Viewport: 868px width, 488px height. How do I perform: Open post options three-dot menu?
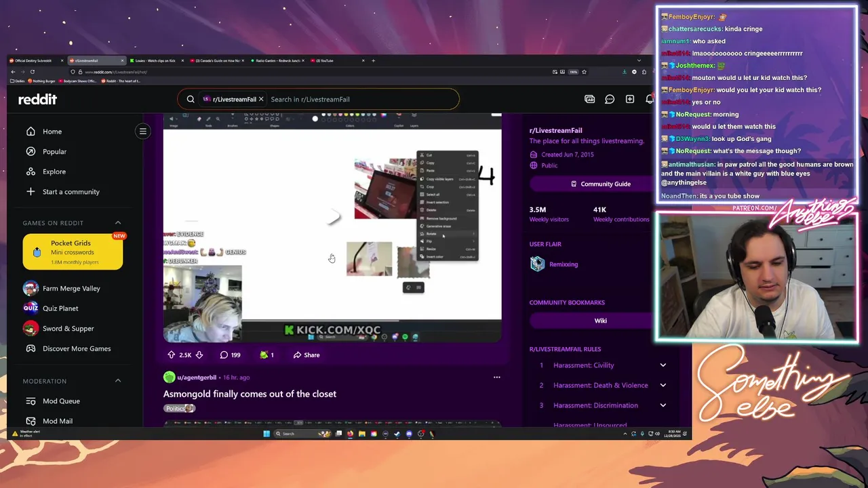(x=496, y=378)
